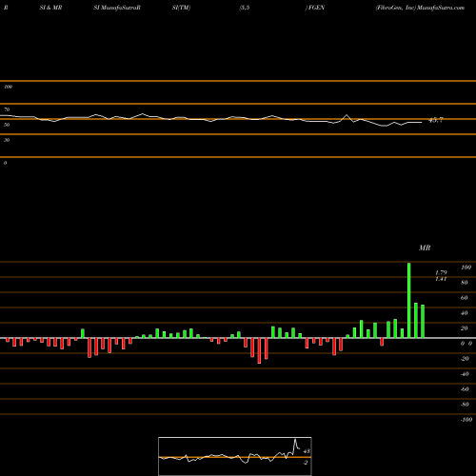
Task: Click the FGEN ticker text in header
Action: (x=315, y=8)
